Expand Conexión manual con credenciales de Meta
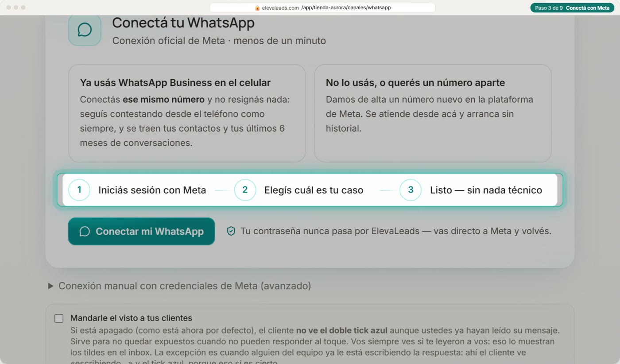 tap(179, 286)
